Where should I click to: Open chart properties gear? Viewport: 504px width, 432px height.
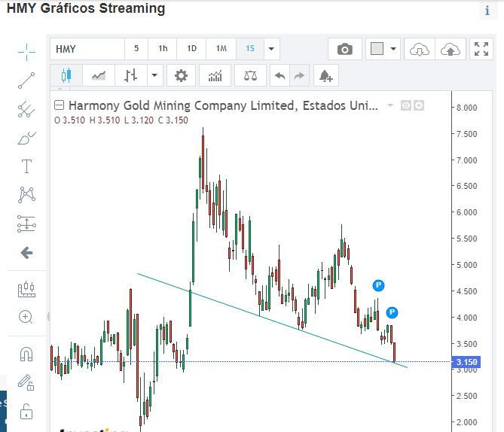(x=181, y=75)
